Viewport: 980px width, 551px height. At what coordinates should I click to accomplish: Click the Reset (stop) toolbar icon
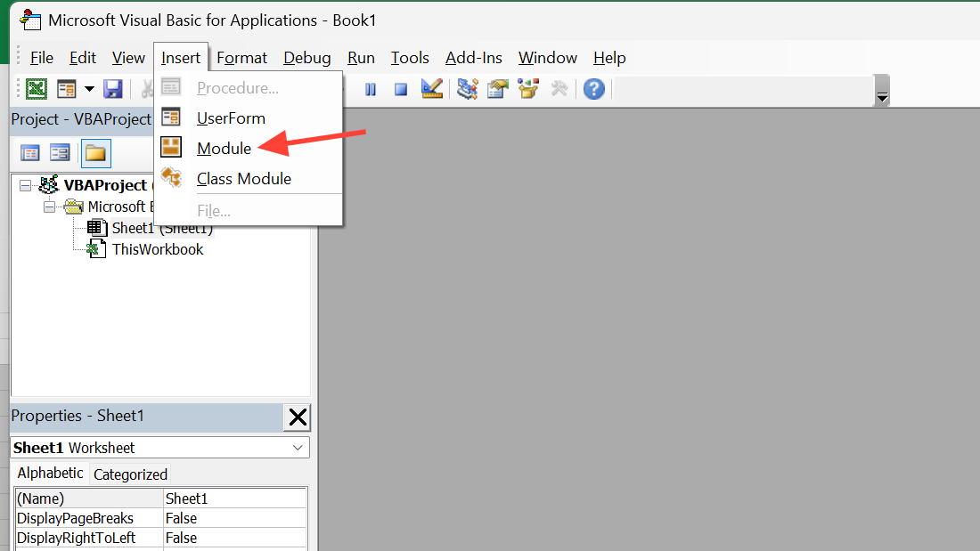401,89
